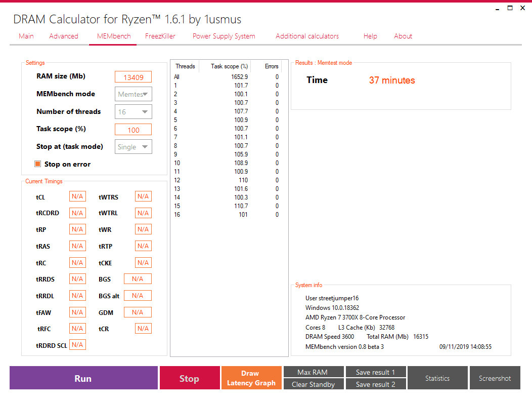Click the Threads column header
The height and width of the screenshot is (400, 532).
click(x=185, y=66)
